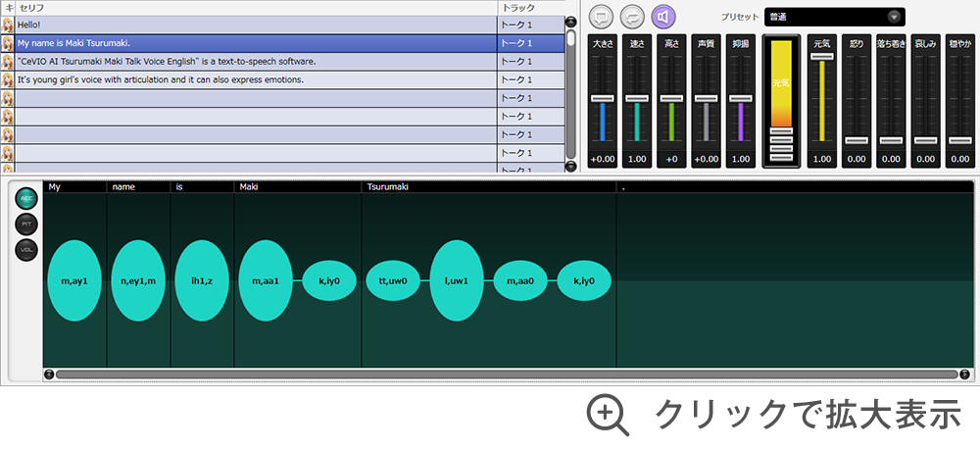The width and height of the screenshot is (980, 450).
Task: Select the m,aa1 phoneme ellipse under Maki
Action: (x=266, y=280)
